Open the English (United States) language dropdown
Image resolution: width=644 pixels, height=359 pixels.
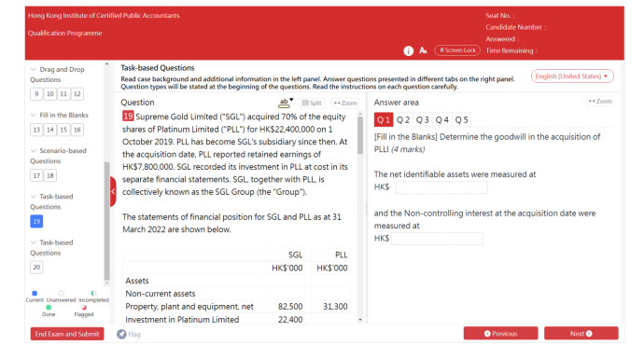pos(572,76)
